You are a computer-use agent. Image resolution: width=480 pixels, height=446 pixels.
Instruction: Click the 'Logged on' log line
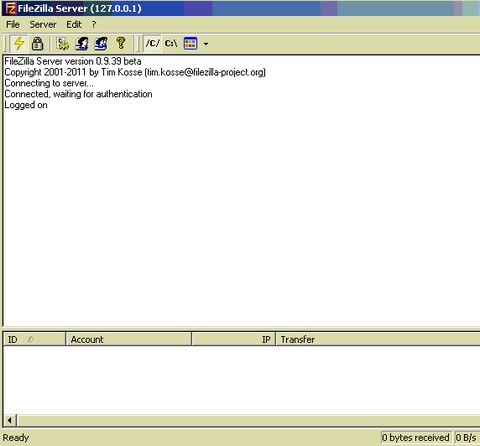click(x=26, y=105)
